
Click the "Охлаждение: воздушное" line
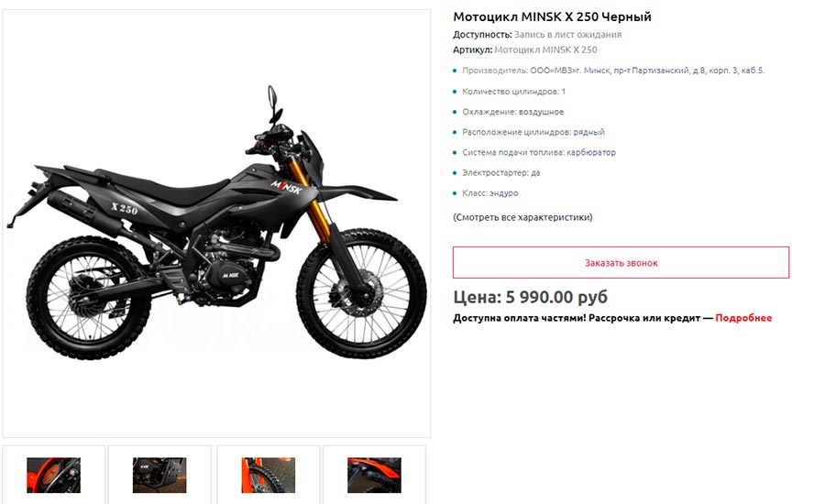point(512,112)
